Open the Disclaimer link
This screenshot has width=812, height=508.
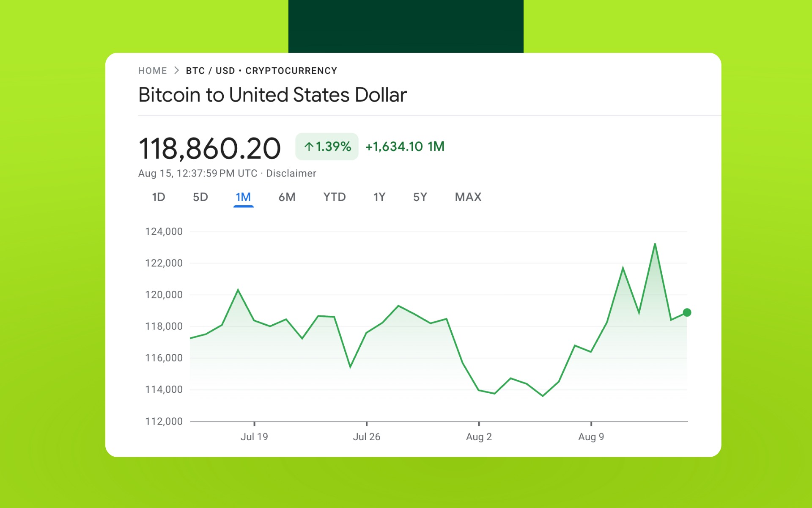pos(291,174)
